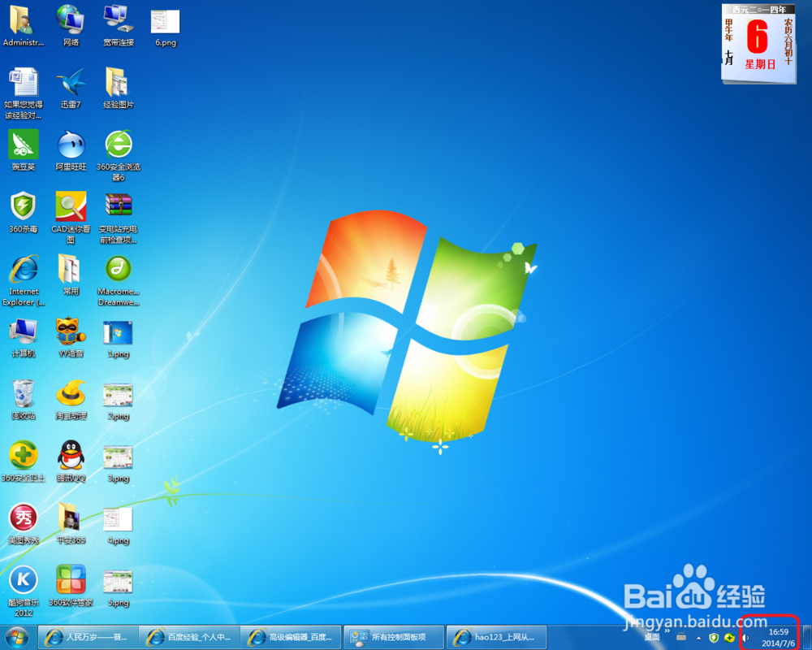Launch 360软件管家
This screenshot has width=812, height=650.
[x=71, y=586]
